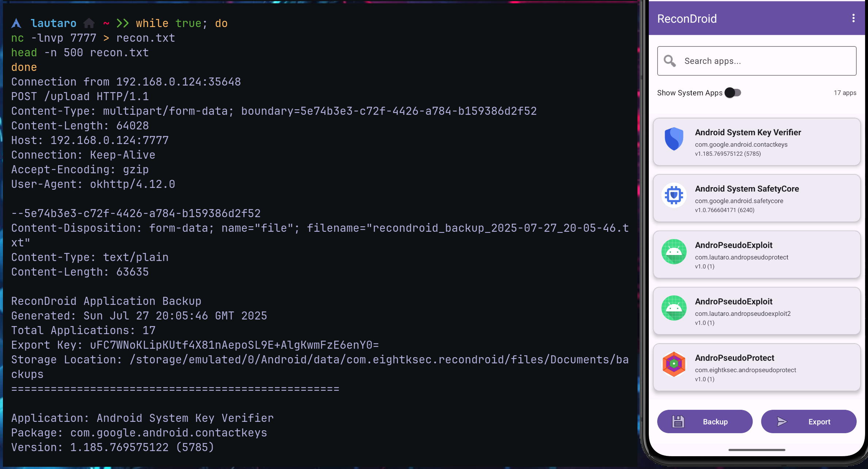This screenshot has height=469, width=868.
Task: Click version v1.185.769575122 (5785) in app list
Action: [728, 154]
